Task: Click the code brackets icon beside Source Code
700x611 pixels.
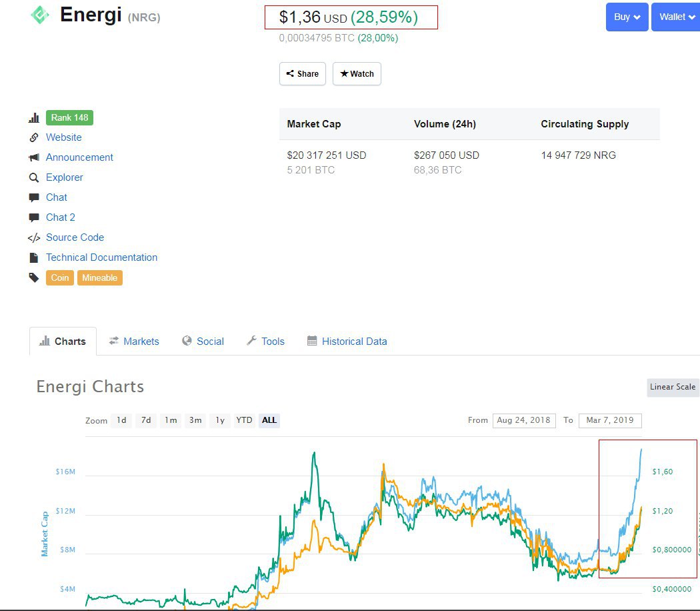Action: [34, 237]
